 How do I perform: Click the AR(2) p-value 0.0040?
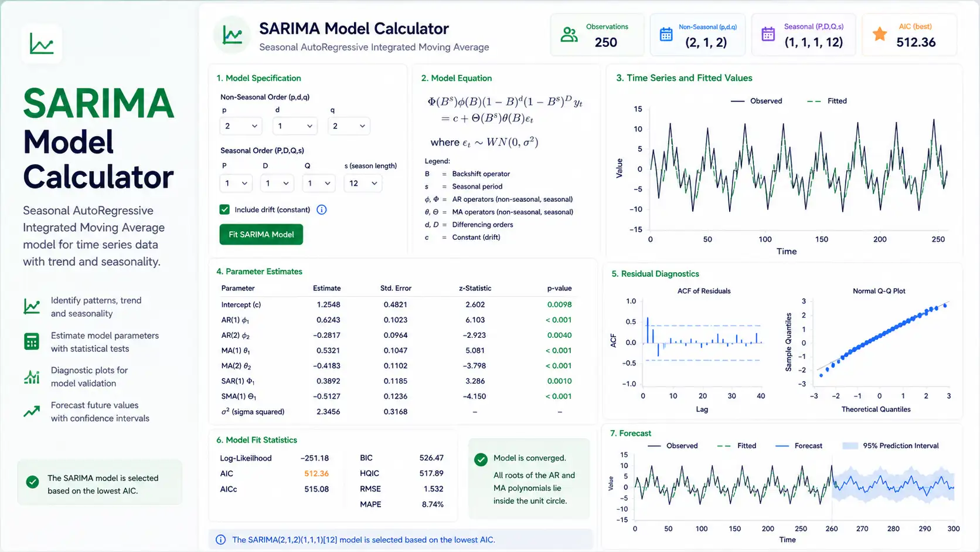click(559, 335)
